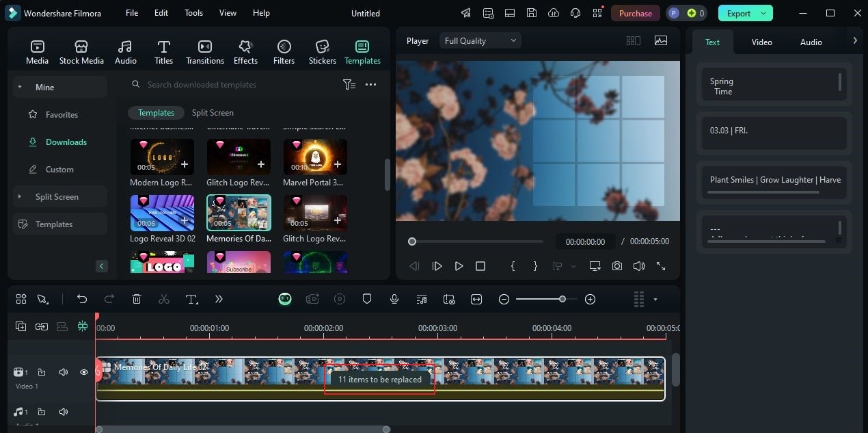Expand the Split Screen section

coord(20,196)
